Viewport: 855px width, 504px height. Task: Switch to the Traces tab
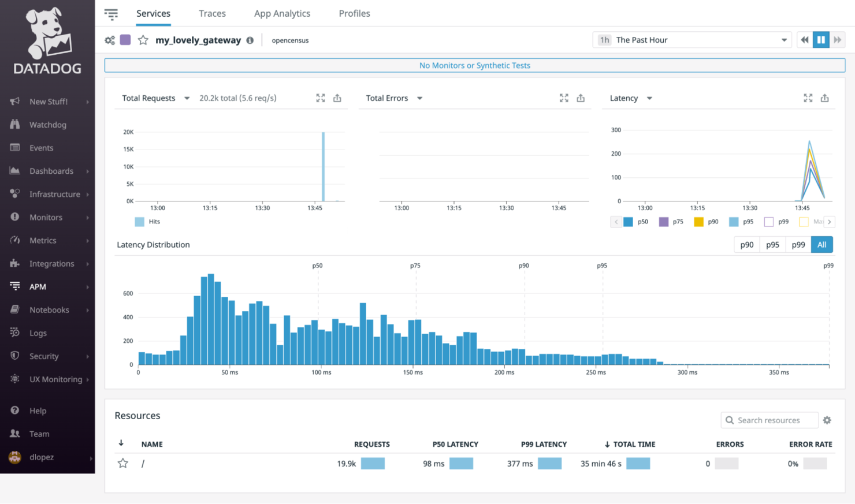tap(212, 13)
